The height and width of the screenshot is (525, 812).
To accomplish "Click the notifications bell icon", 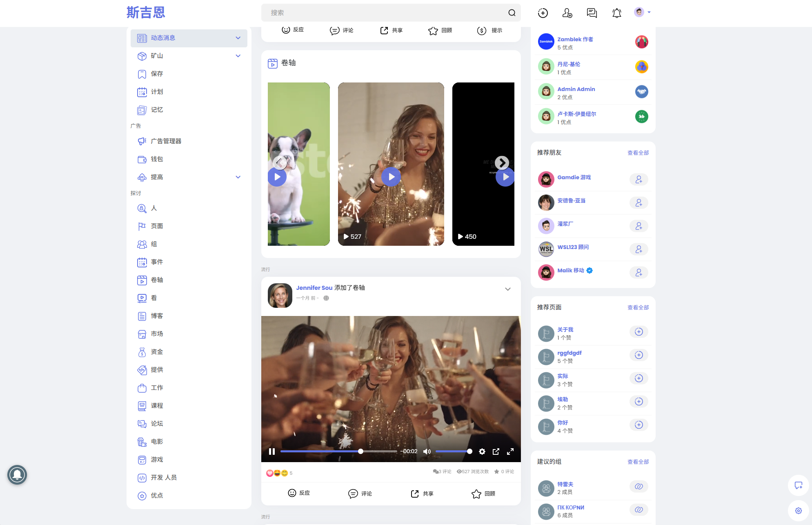I will (x=616, y=13).
